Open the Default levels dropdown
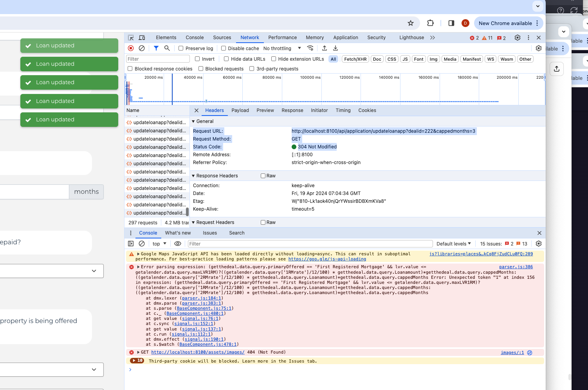Screen dimensions: 588x390 pyautogui.click(x=453, y=244)
